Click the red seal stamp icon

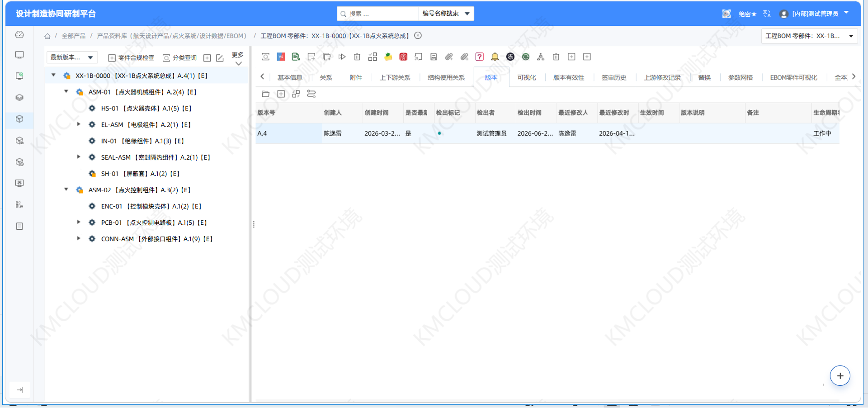pos(403,57)
